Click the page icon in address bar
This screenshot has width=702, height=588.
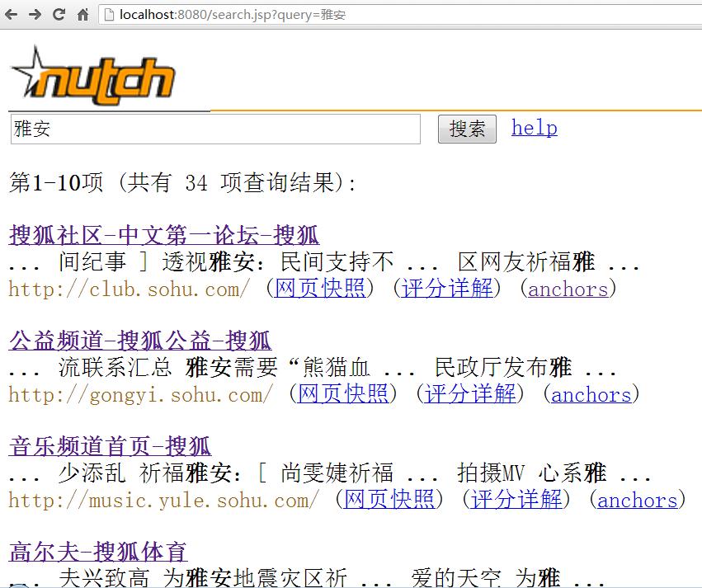pyautogui.click(x=109, y=15)
